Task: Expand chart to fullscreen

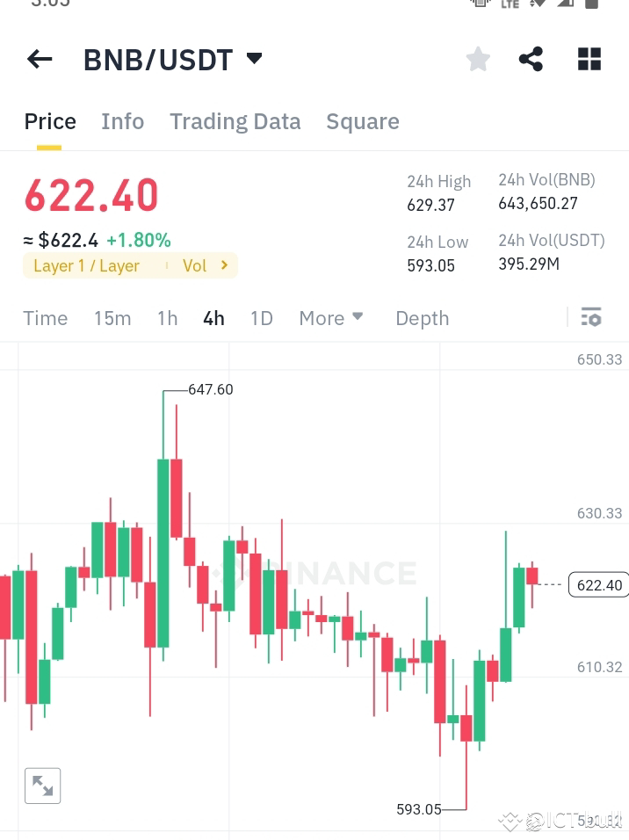Action: [42, 786]
